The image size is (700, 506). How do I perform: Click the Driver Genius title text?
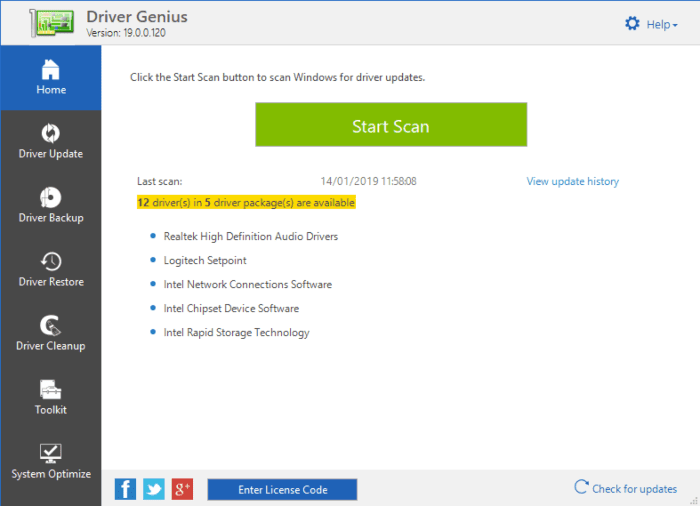137,17
